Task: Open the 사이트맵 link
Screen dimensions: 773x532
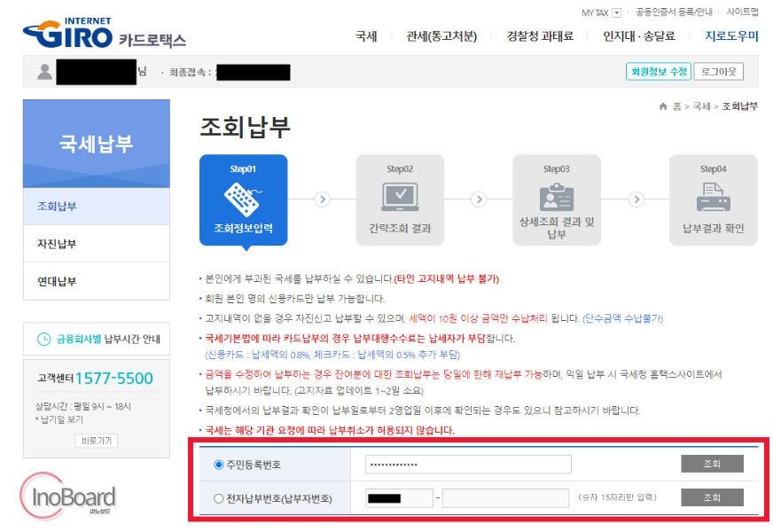Action: click(743, 12)
